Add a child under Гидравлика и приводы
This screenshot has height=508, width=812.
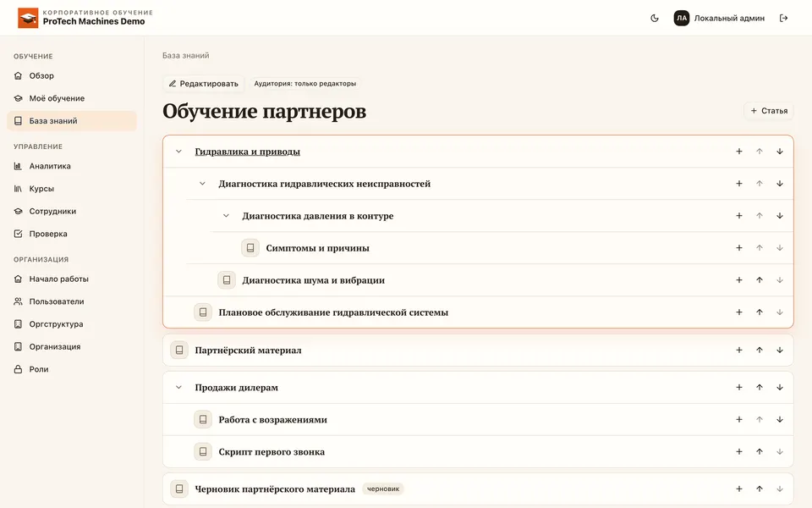[739, 152]
